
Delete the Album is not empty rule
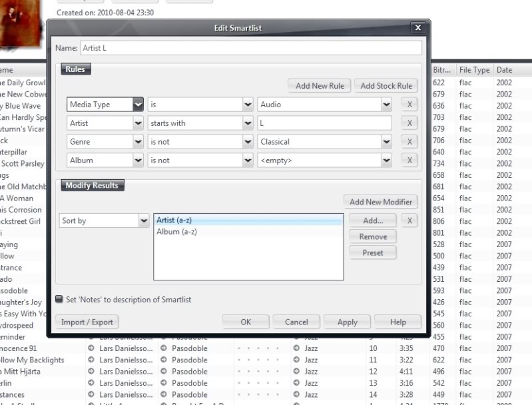point(409,161)
